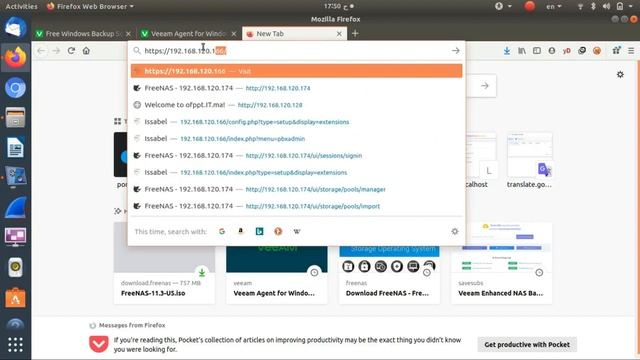
Task: Open FreeNAS storage/pools/manager suggestion
Action: pos(296,189)
